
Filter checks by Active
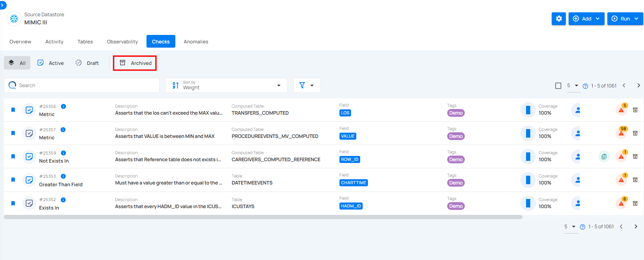[x=51, y=63]
